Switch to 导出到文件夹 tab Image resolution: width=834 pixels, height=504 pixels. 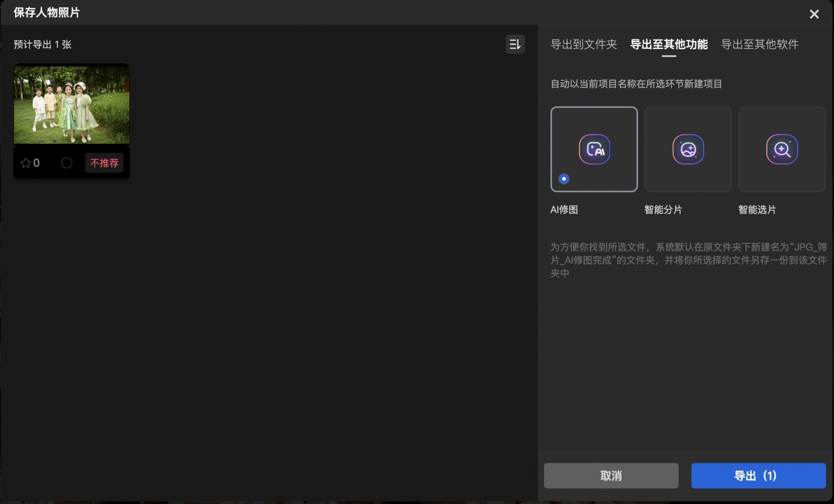coord(584,44)
